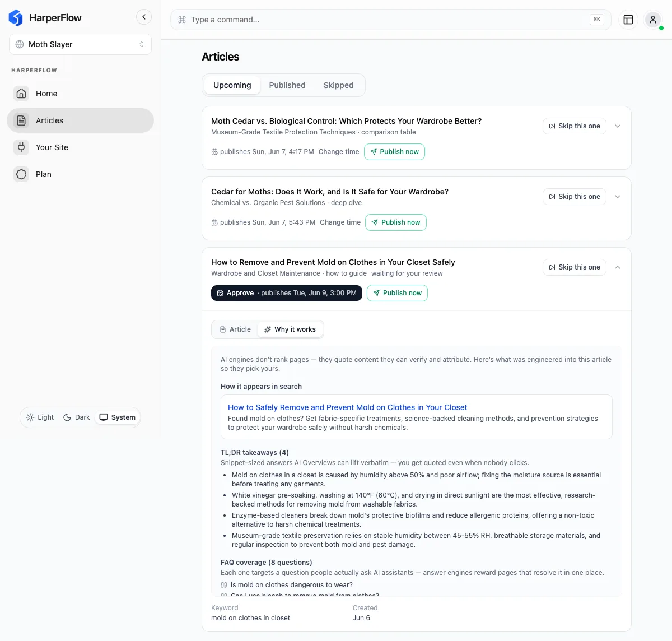672x641 pixels.
Task: Switch to the Upcoming tab
Action: [x=232, y=85]
